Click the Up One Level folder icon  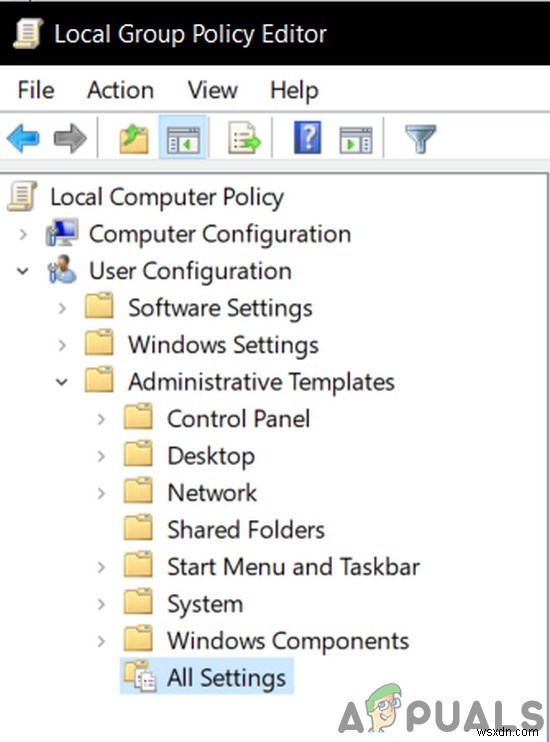[133, 138]
